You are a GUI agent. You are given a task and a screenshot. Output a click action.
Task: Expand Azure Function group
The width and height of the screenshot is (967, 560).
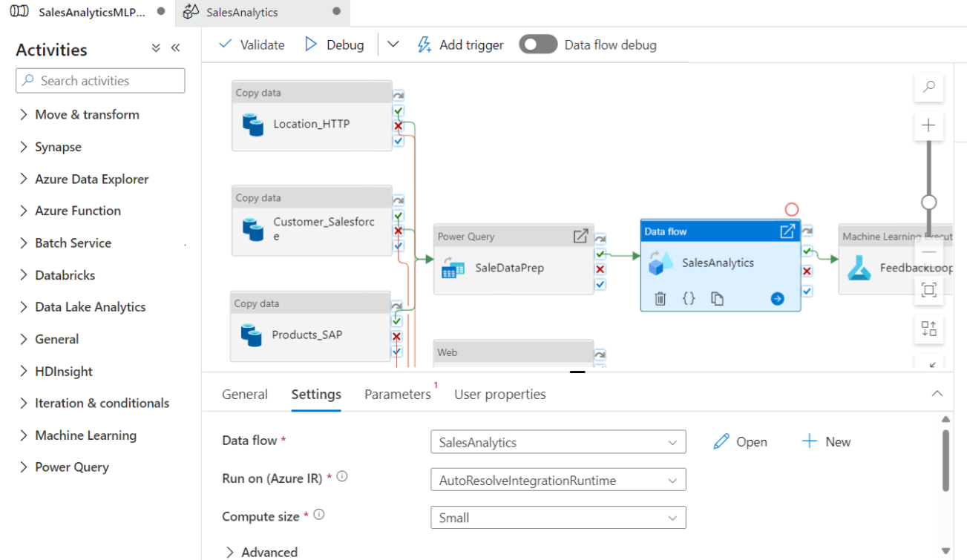click(x=24, y=211)
